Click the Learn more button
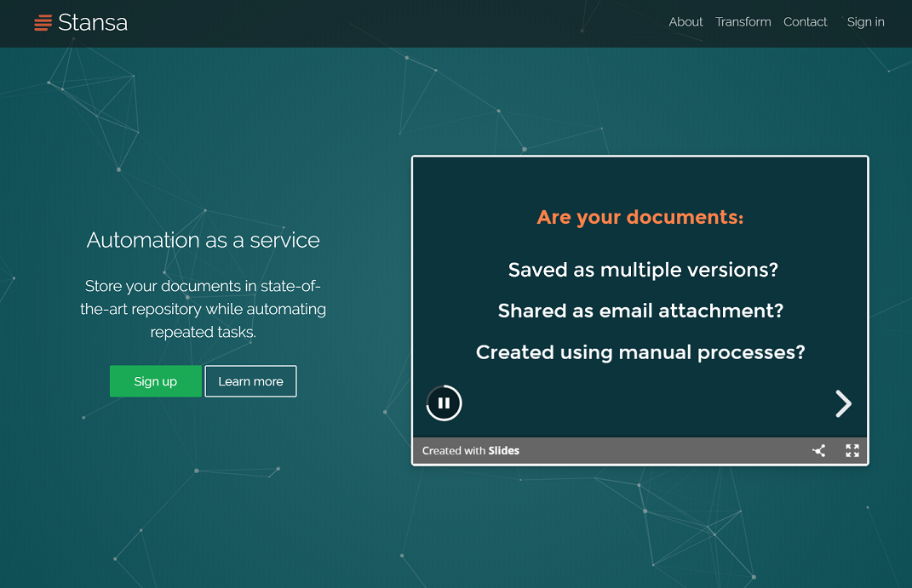The width and height of the screenshot is (912, 588). (x=250, y=381)
